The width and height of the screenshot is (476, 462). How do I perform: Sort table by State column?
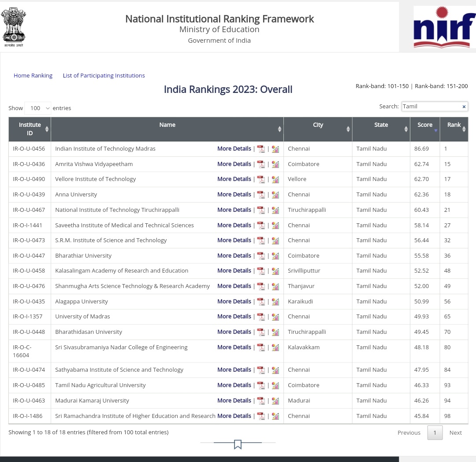(381, 129)
